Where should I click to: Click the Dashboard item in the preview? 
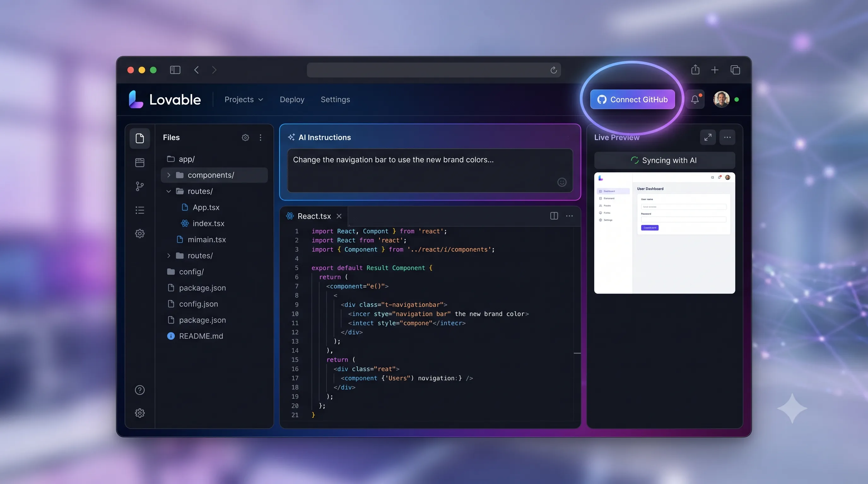point(613,191)
